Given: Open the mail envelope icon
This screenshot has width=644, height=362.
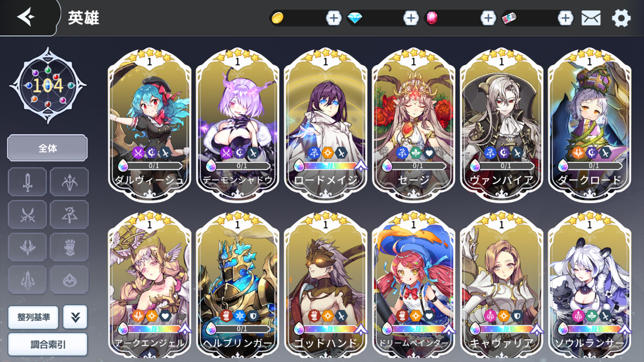Looking at the screenshot, I should click(x=591, y=18).
